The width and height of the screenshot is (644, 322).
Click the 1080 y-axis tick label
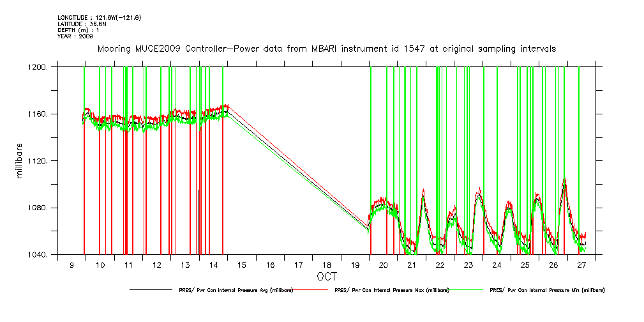click(x=40, y=208)
